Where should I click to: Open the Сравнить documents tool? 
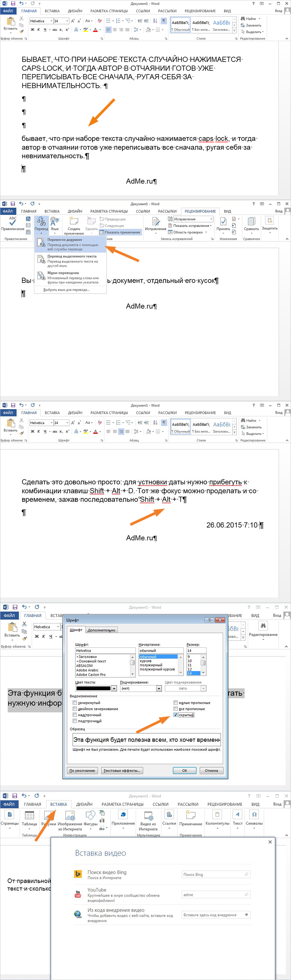pos(251,223)
